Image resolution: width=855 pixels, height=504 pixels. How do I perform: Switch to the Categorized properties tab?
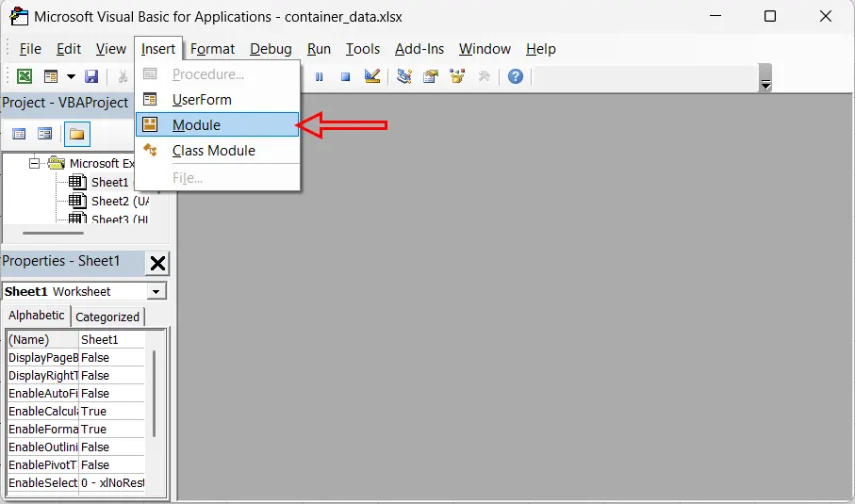coord(107,317)
